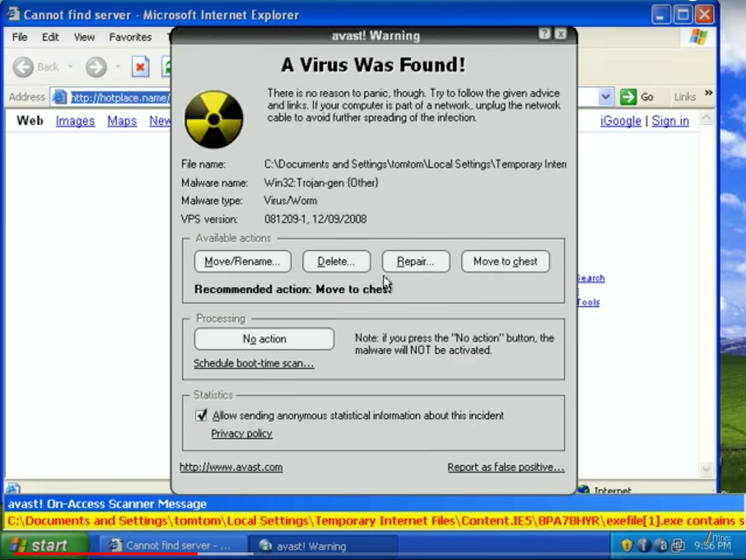Screen dimensions: 746x560
Task: Select the Back navigation arrow icon
Action: pyautogui.click(x=23, y=67)
